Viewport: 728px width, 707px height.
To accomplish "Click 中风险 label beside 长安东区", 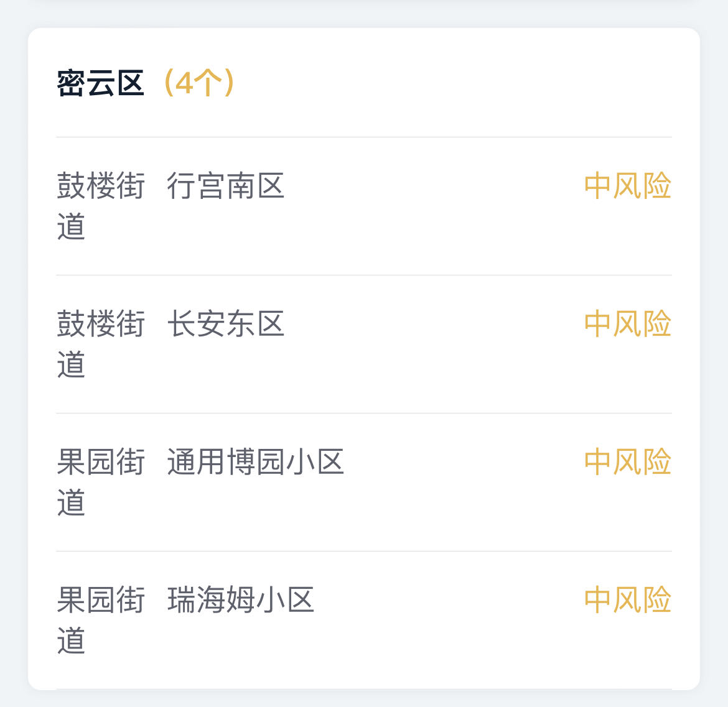I will 627,324.
